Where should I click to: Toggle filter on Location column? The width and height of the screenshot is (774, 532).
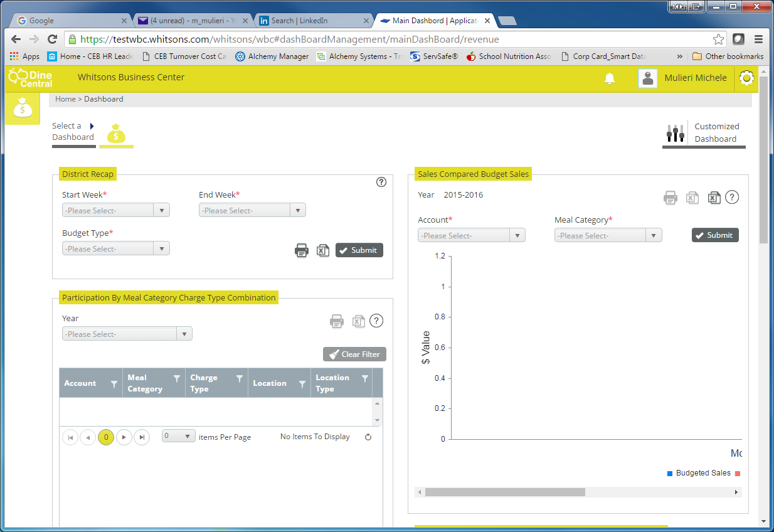302,384
